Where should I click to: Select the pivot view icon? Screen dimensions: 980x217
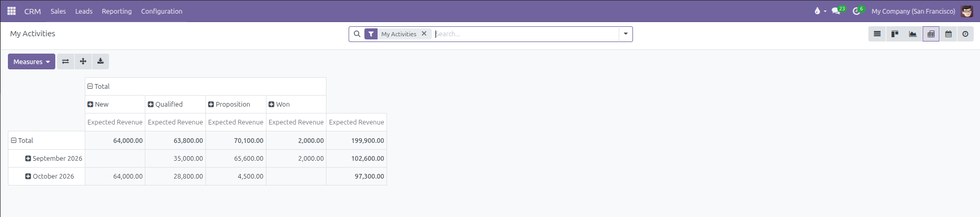pyautogui.click(x=931, y=34)
